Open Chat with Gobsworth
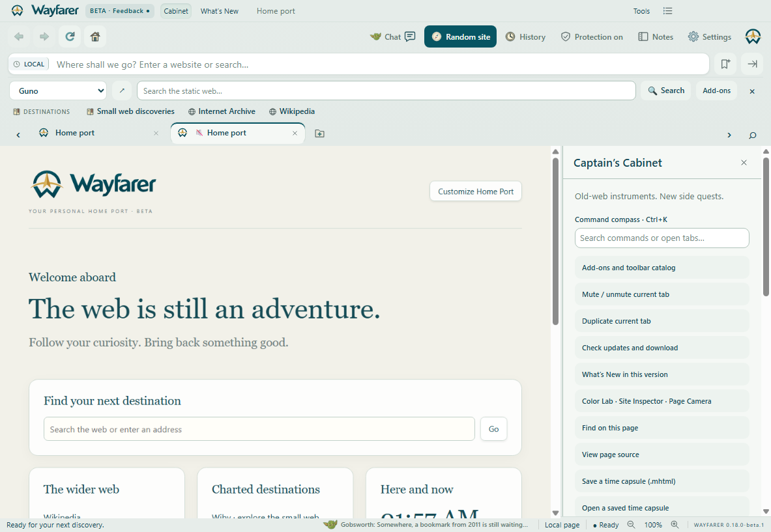This screenshot has height=532, width=771. click(x=393, y=37)
